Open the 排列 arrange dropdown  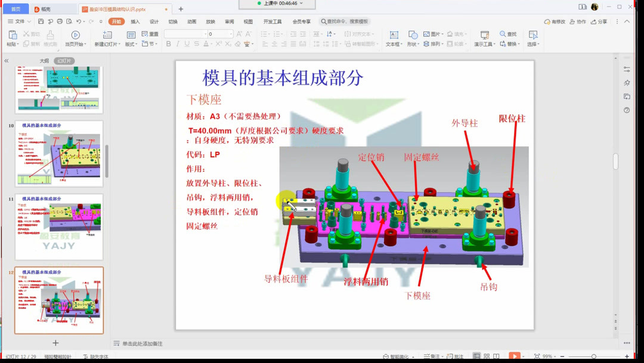(434, 44)
